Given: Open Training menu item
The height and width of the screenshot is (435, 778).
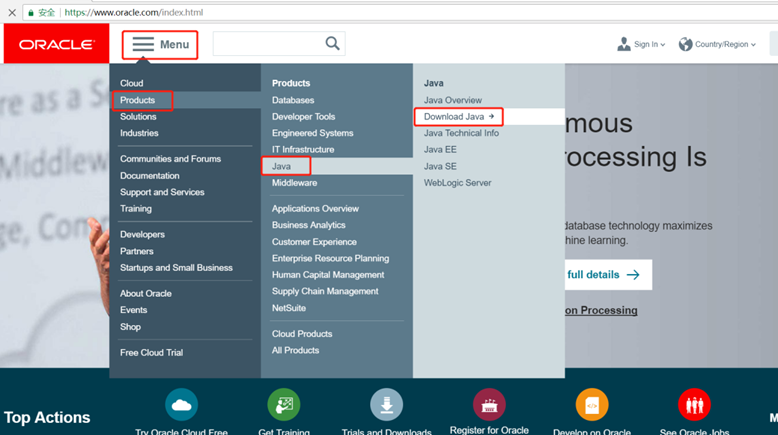Looking at the screenshot, I should pyautogui.click(x=135, y=209).
